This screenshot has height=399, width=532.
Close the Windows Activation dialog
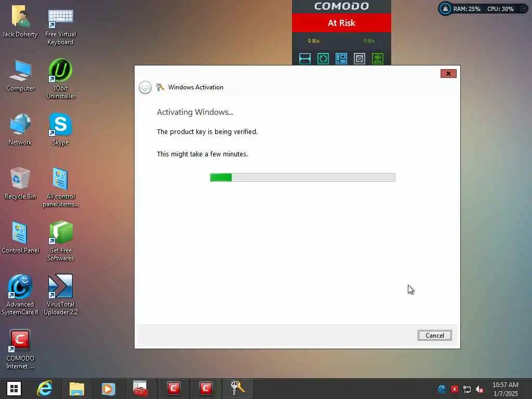click(x=448, y=73)
